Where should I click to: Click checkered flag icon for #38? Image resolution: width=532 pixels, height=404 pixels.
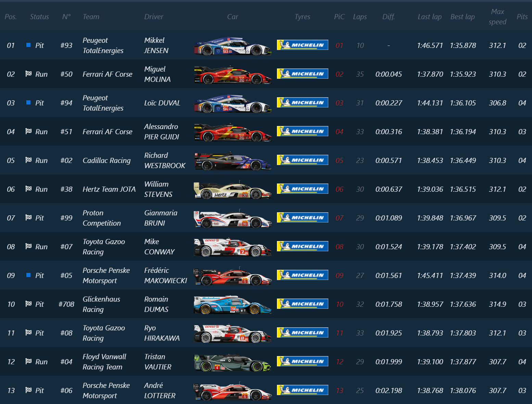point(28,189)
